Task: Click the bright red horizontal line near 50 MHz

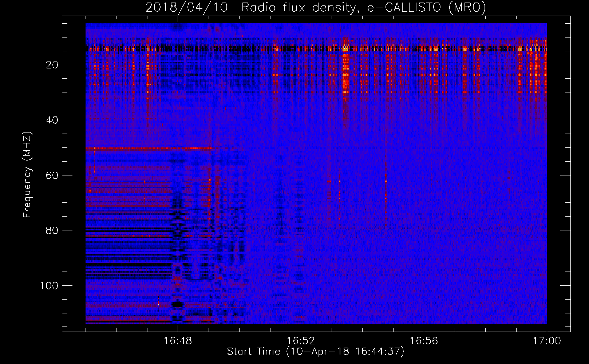Action: pos(149,149)
